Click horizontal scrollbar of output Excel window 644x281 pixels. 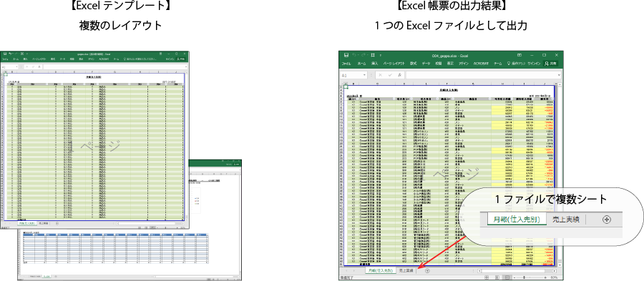[x=517, y=271]
